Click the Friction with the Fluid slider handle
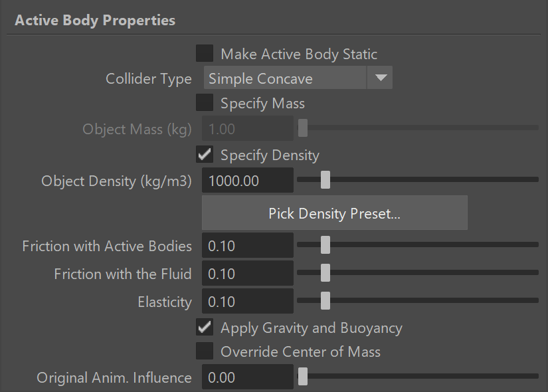Screen dimensions: 548x392 [x=325, y=273]
